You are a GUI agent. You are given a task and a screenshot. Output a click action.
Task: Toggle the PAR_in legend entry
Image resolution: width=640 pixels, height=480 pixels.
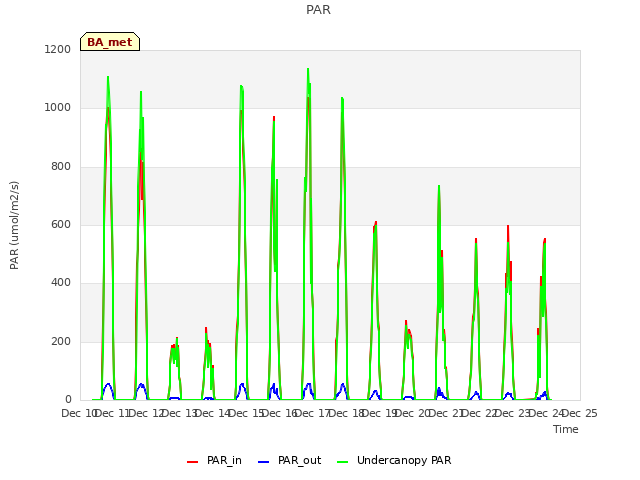pyautogui.click(x=214, y=460)
